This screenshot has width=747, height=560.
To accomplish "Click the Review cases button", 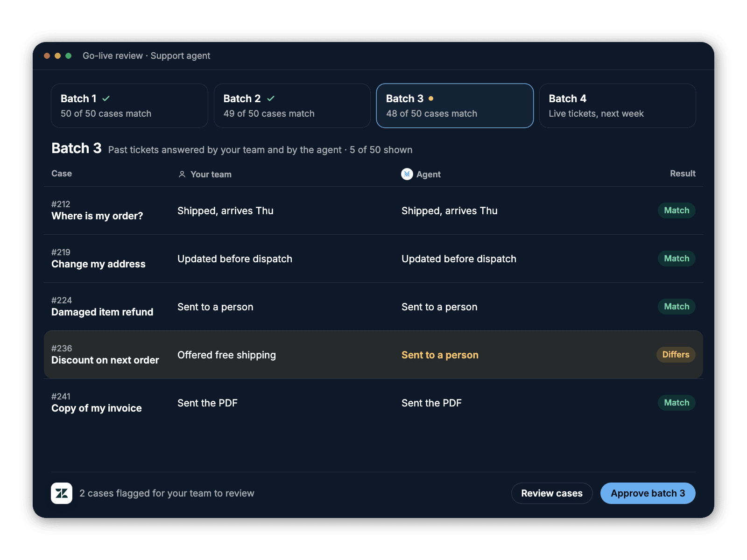I will [552, 493].
